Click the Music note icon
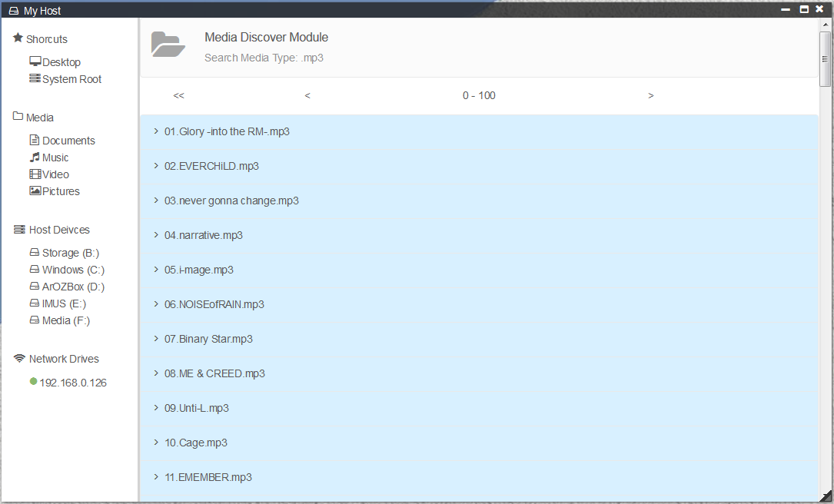Image resolution: width=834 pixels, height=504 pixels. pyautogui.click(x=35, y=157)
